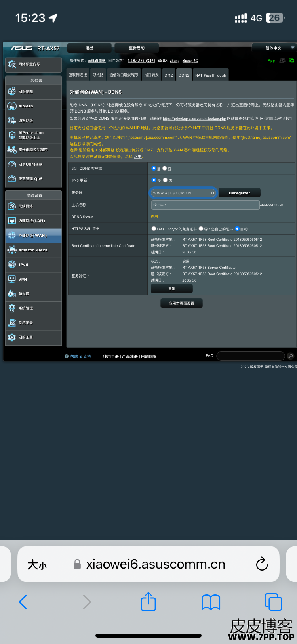Switch to 互联网连接 tab
The image size is (297, 644).
tap(78, 75)
